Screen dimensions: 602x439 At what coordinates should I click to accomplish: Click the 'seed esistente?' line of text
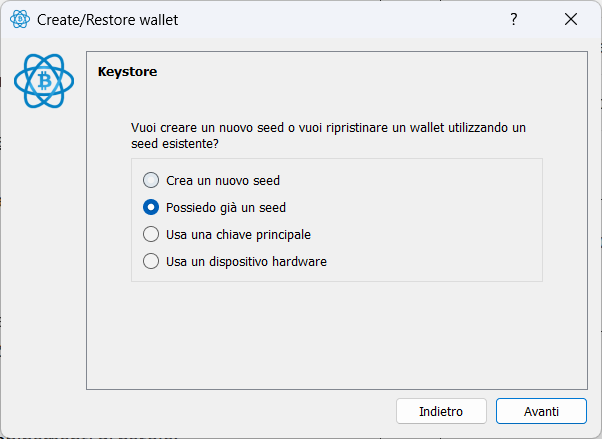point(175,144)
